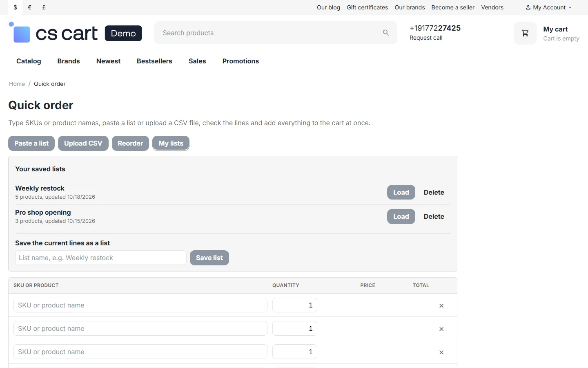
Task: Go to Home in the breadcrumb
Action: pos(17,84)
